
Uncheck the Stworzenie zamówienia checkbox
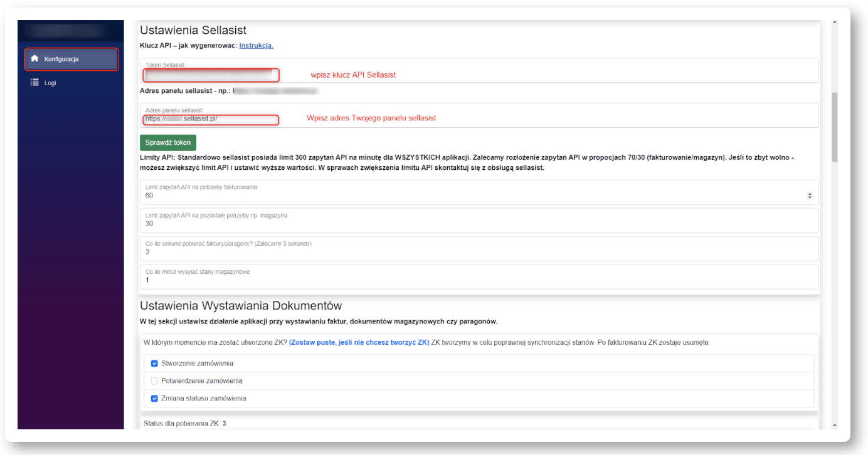point(154,363)
